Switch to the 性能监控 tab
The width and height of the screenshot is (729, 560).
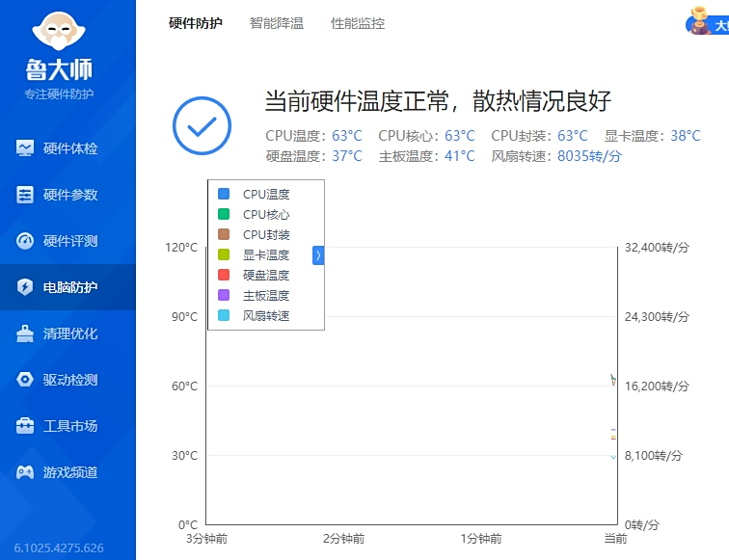[x=358, y=23]
